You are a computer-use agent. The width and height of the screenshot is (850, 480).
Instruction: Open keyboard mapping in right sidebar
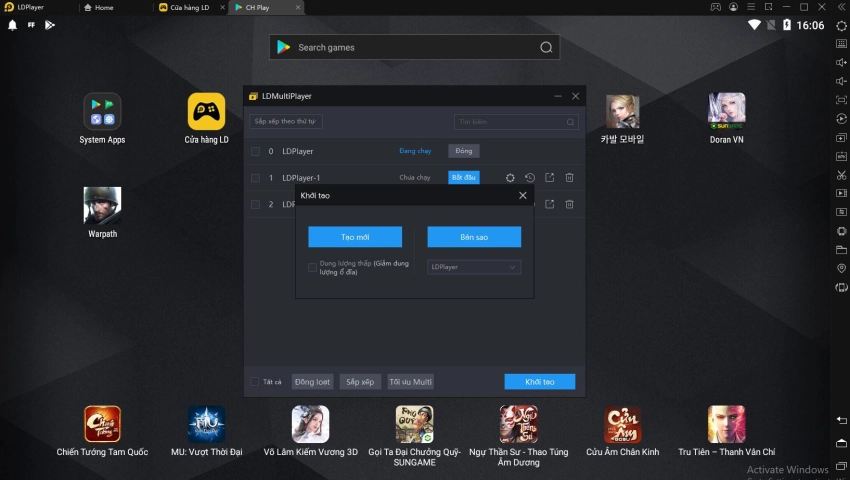pyautogui.click(x=841, y=44)
